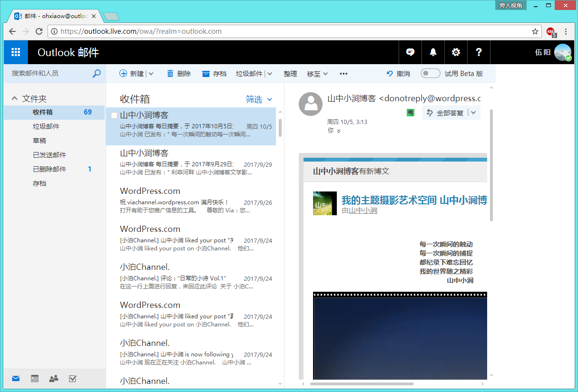This screenshot has height=392, width=578.
Task: Open the app launcher grid
Action: 16,52
